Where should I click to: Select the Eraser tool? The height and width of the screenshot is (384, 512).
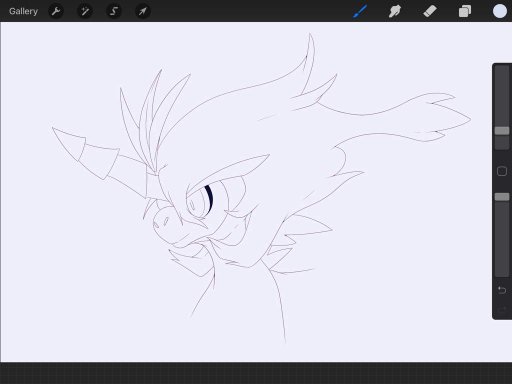click(430, 11)
